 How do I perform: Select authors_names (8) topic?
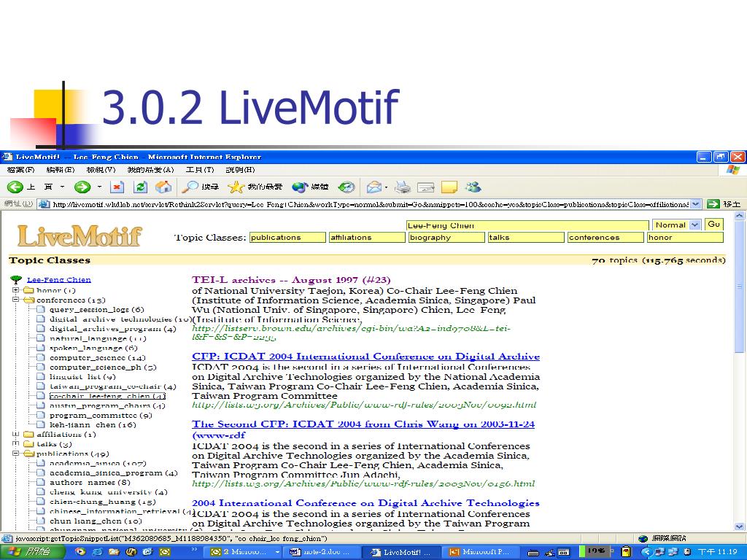[x=90, y=483]
